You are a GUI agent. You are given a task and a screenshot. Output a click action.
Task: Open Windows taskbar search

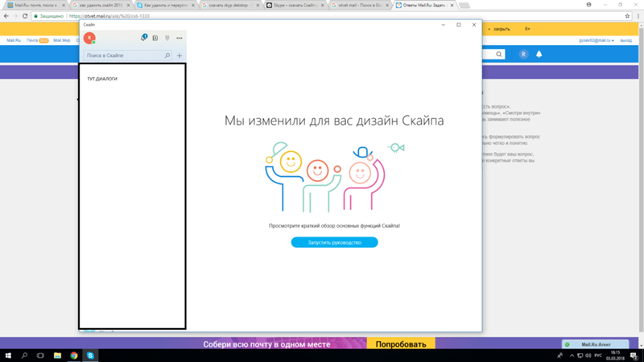point(24,356)
